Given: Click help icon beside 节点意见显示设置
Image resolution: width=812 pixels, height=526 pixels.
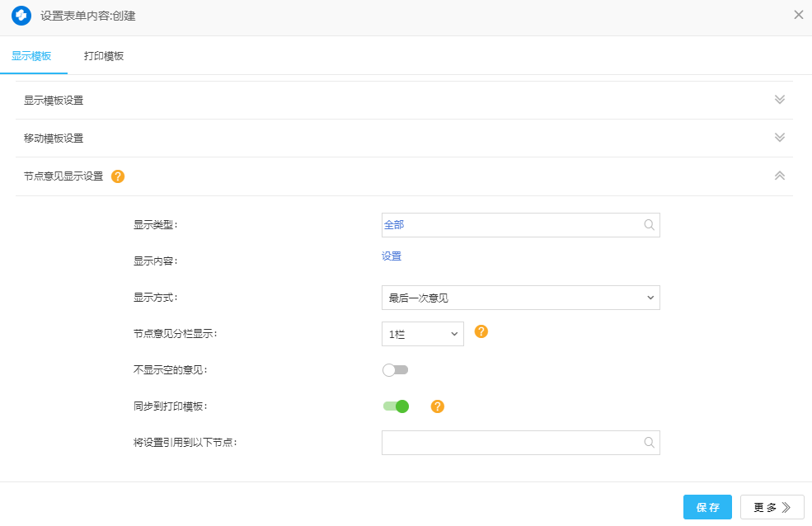Looking at the screenshot, I should pyautogui.click(x=118, y=176).
